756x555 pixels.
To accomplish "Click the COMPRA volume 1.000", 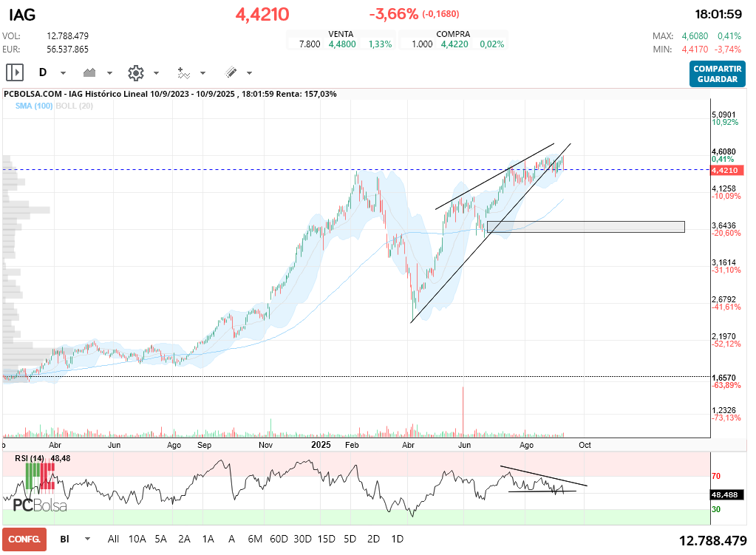I will click(423, 44).
